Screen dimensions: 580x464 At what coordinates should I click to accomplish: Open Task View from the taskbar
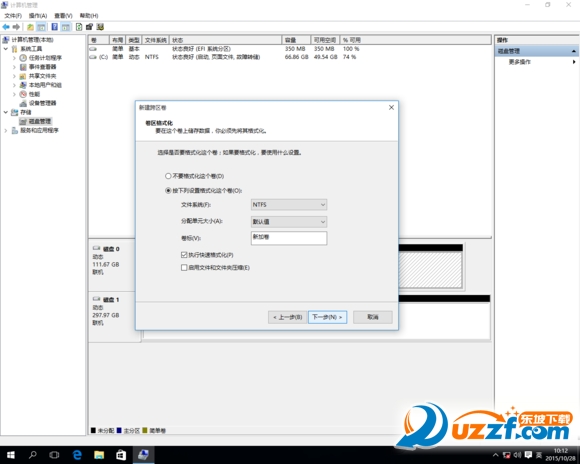click(54, 455)
